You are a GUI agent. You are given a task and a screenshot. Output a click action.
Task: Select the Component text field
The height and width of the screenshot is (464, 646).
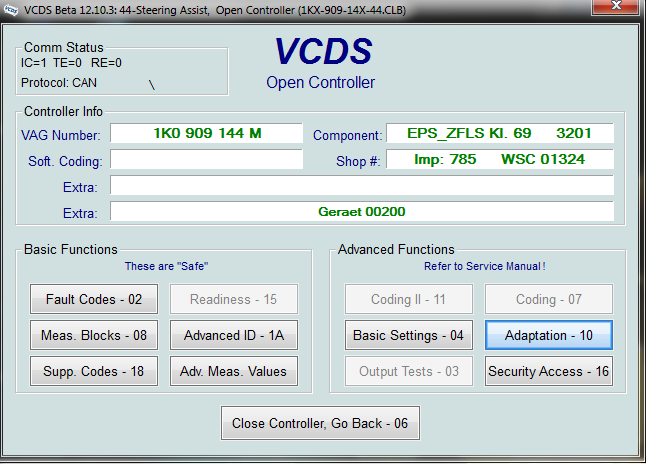coord(498,134)
